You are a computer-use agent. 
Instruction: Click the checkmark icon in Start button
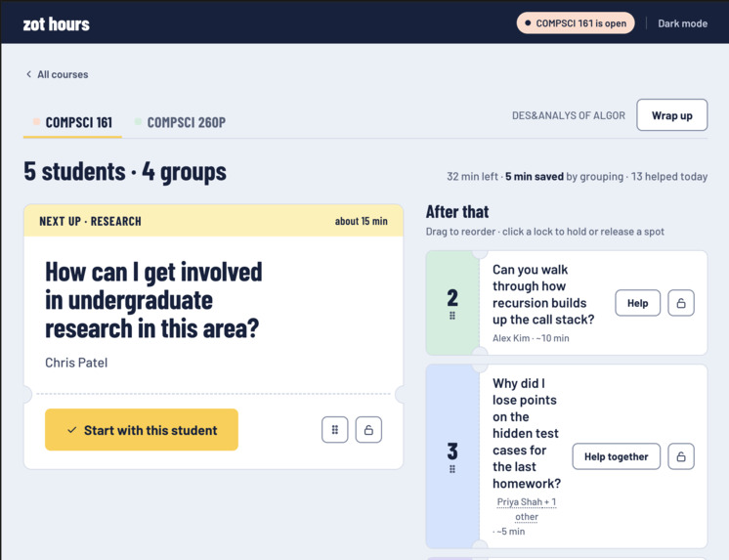coord(71,430)
